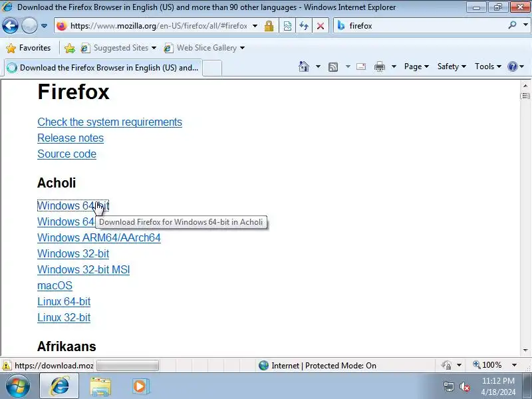Add to Favorites Bar star icon
This screenshot has height=399, width=532.
(x=70, y=48)
